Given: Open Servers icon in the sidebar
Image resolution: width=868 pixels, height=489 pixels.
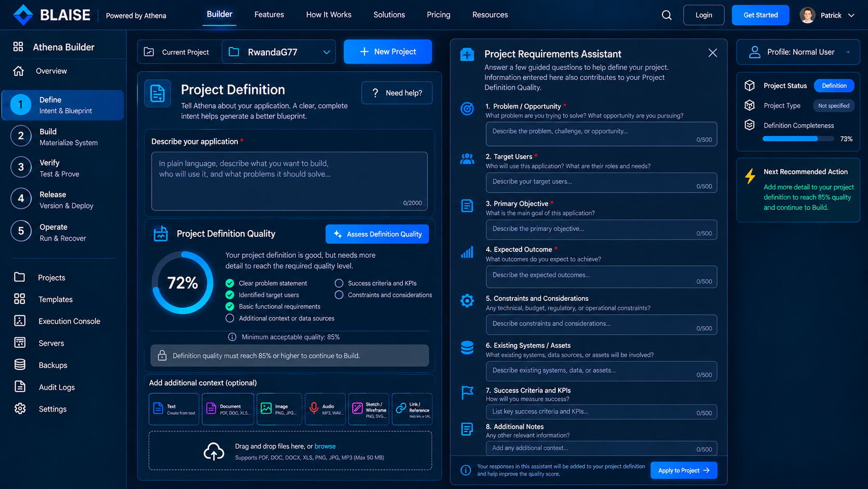Looking at the screenshot, I should click(x=20, y=342).
